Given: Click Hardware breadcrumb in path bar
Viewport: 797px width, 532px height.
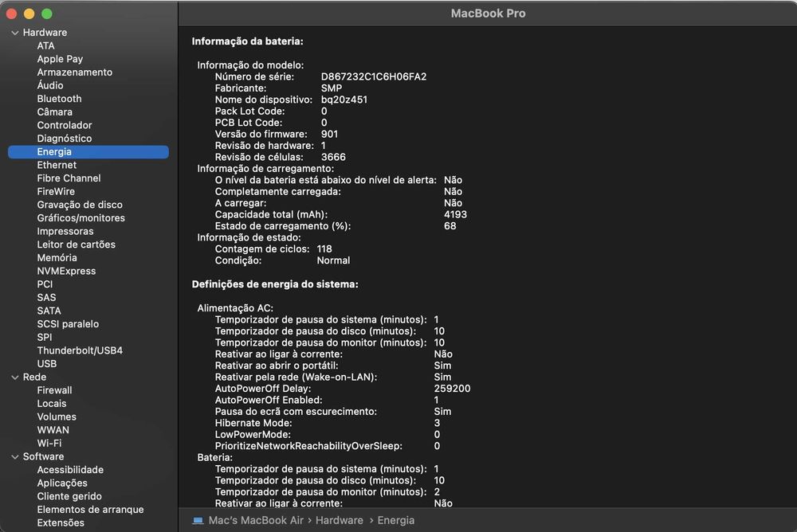Looking at the screenshot, I should (x=339, y=520).
